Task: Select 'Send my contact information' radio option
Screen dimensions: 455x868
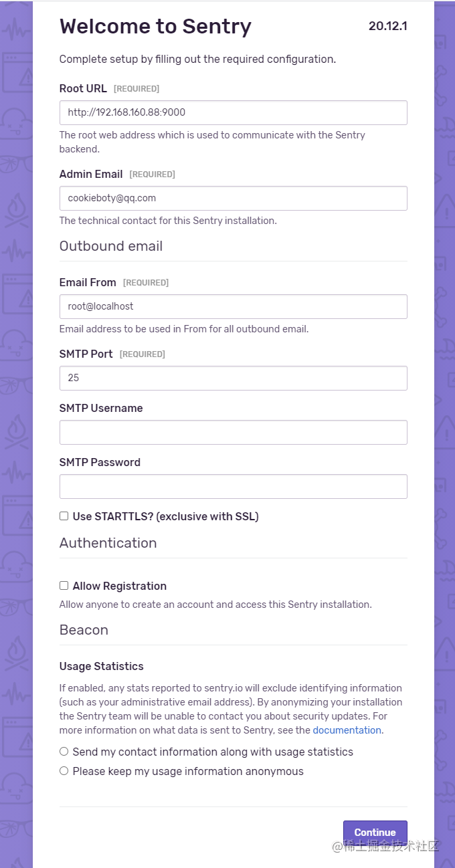Action: tap(64, 752)
